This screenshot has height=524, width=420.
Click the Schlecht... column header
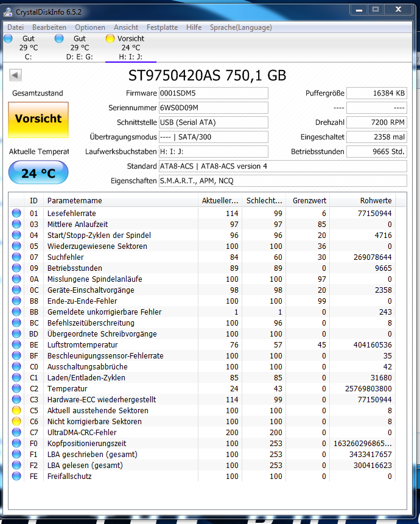pos(264,200)
